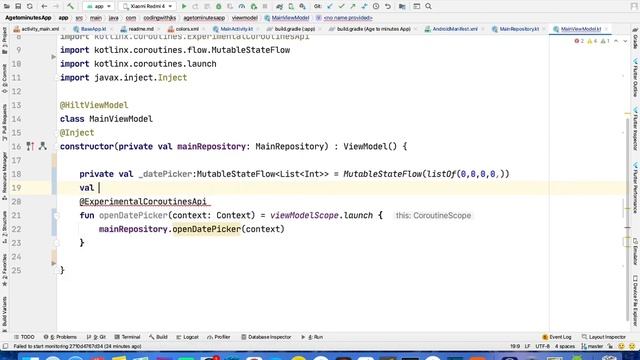Open the Emulator side panel
The height and width of the screenshot is (360, 640).
[635, 251]
